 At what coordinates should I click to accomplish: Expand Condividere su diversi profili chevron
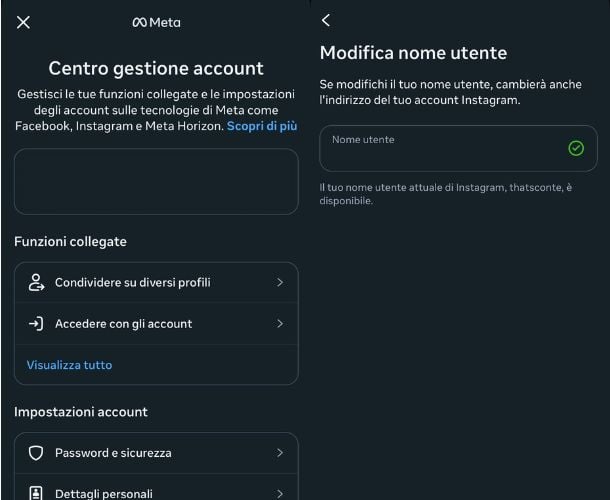tap(280, 283)
